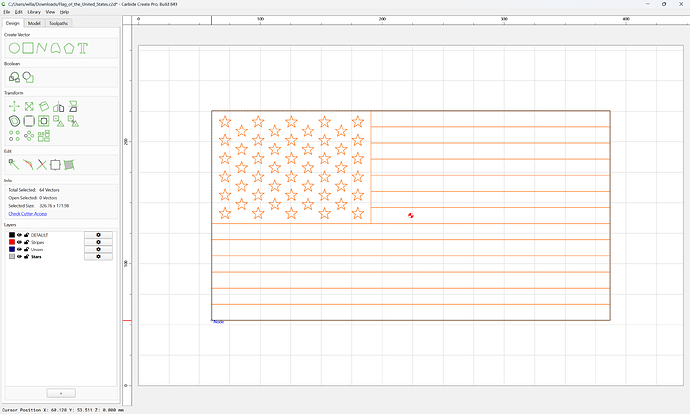Screen dimensions: 690x414
Task: Activate the Node Edit tool
Action: (x=14, y=165)
